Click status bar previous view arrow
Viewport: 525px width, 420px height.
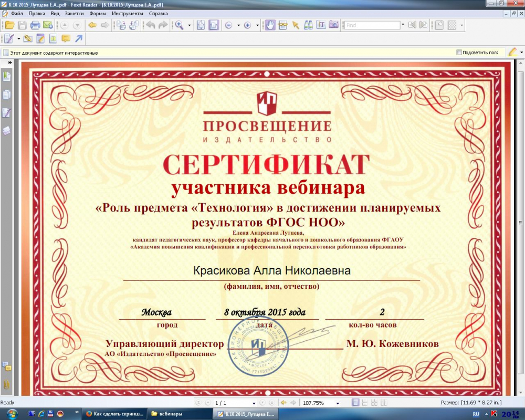pos(283,403)
